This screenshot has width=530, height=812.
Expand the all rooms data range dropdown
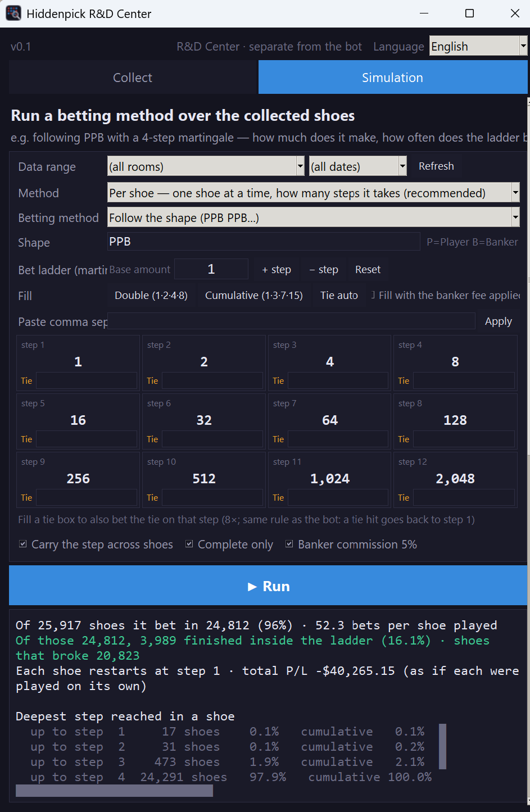pos(206,166)
